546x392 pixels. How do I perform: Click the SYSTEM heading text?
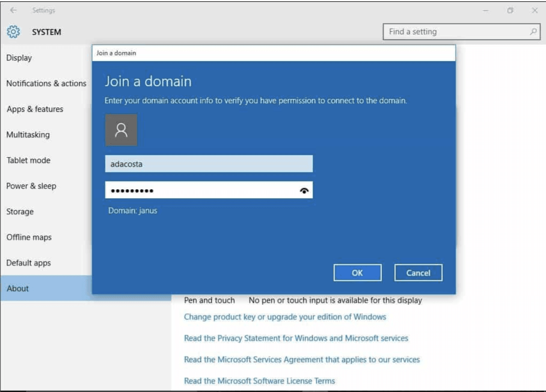pyautogui.click(x=47, y=32)
